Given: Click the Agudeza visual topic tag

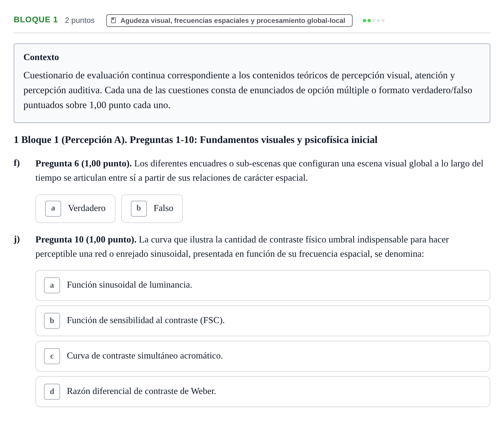Looking at the screenshot, I should coord(229,21).
